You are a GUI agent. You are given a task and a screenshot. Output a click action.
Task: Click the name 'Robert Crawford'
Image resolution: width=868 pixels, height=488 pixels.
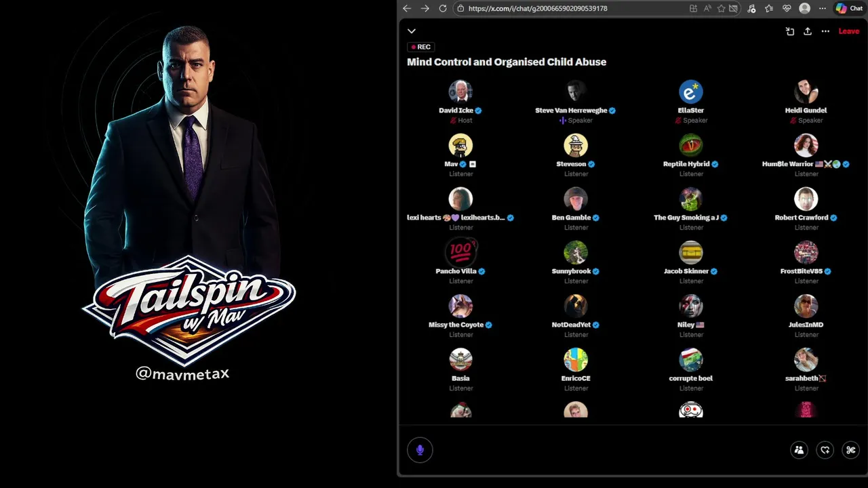(x=802, y=218)
